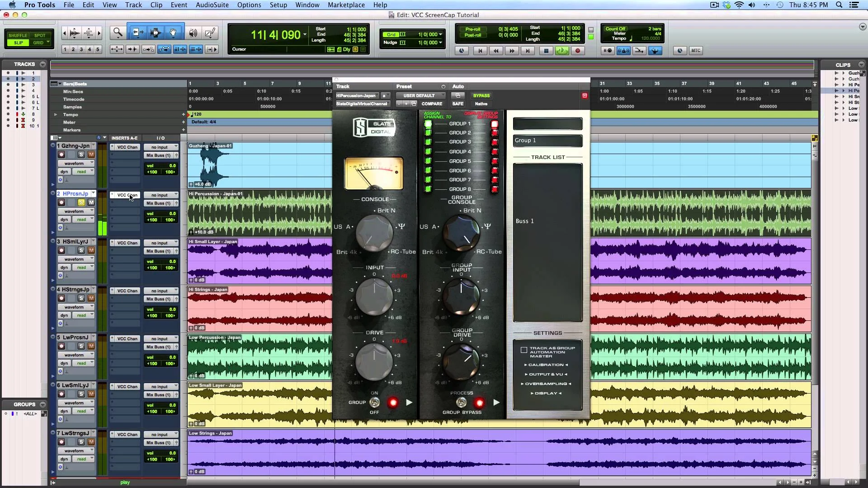Click the channel Drive knob
Screen dimensions: 868x488
374,362
